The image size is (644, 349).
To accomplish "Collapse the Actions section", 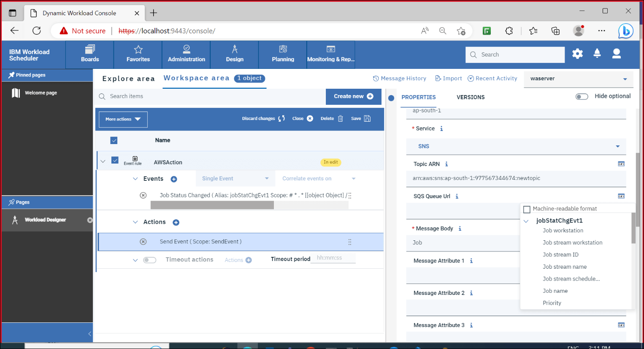I will [x=135, y=222].
